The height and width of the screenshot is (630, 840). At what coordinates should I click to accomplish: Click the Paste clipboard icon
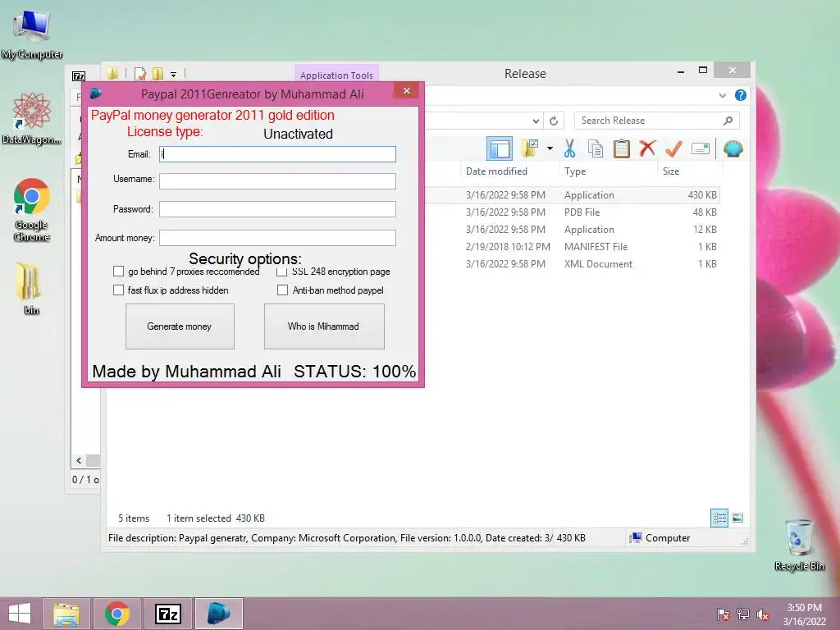click(622, 148)
